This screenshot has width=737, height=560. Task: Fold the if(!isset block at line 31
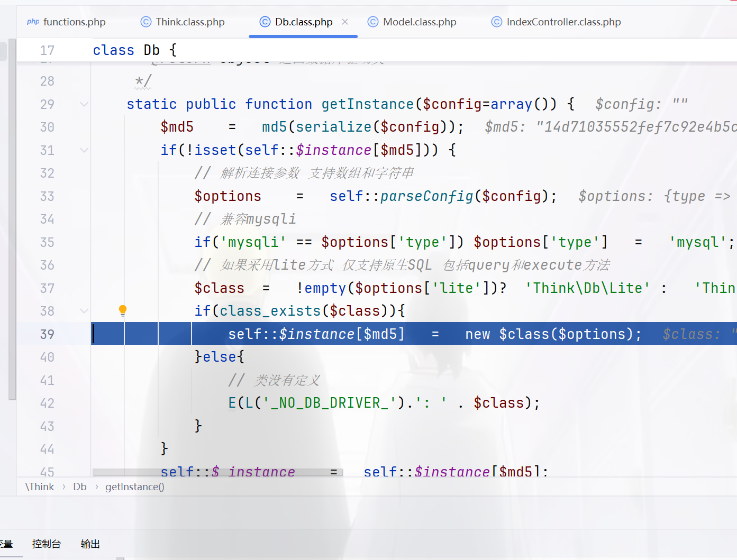point(84,150)
